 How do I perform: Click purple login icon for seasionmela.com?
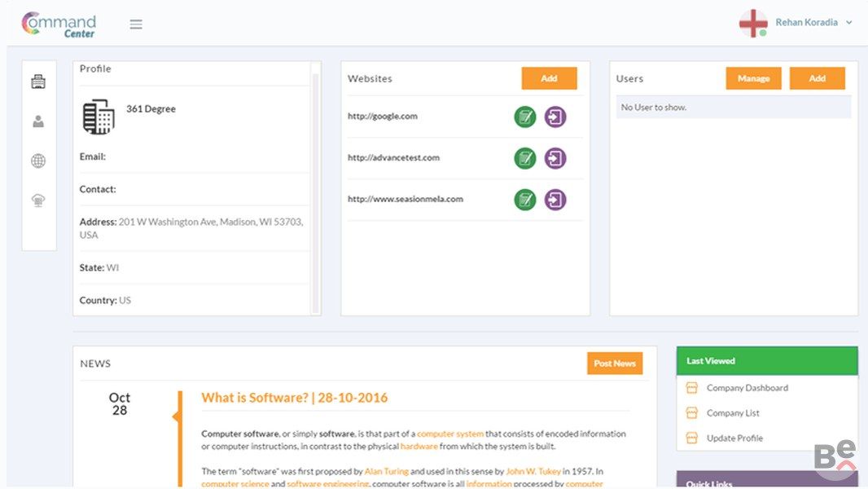pyautogui.click(x=555, y=200)
